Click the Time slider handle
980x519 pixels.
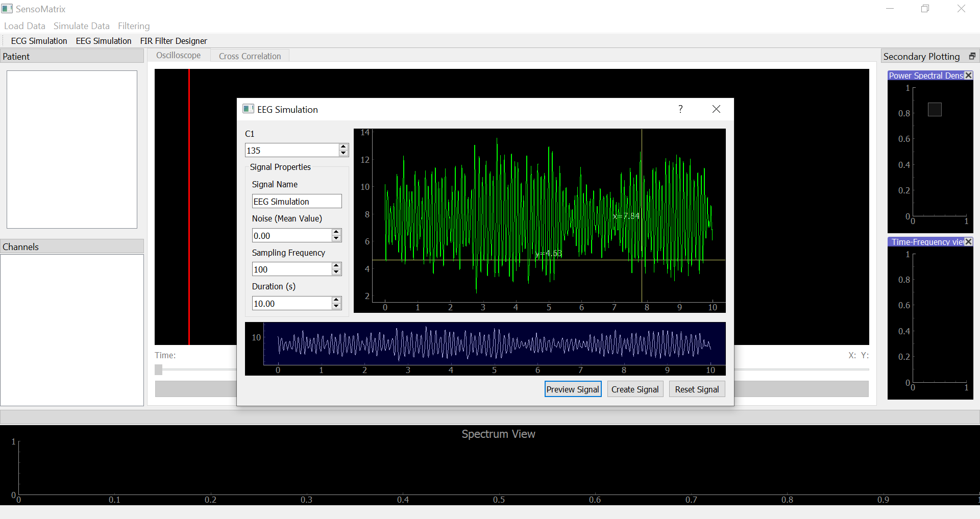pos(159,369)
